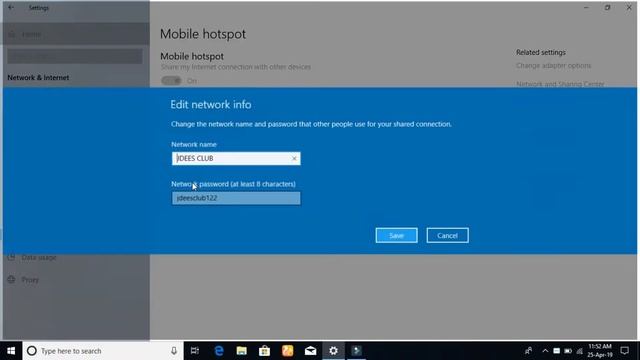
Task: Toggle the Mobile hotspot switch
Action: pos(171,81)
